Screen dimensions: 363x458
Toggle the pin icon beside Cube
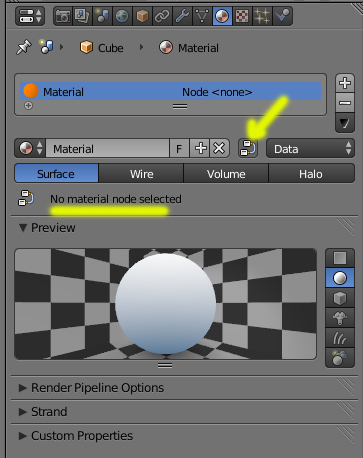[24, 47]
